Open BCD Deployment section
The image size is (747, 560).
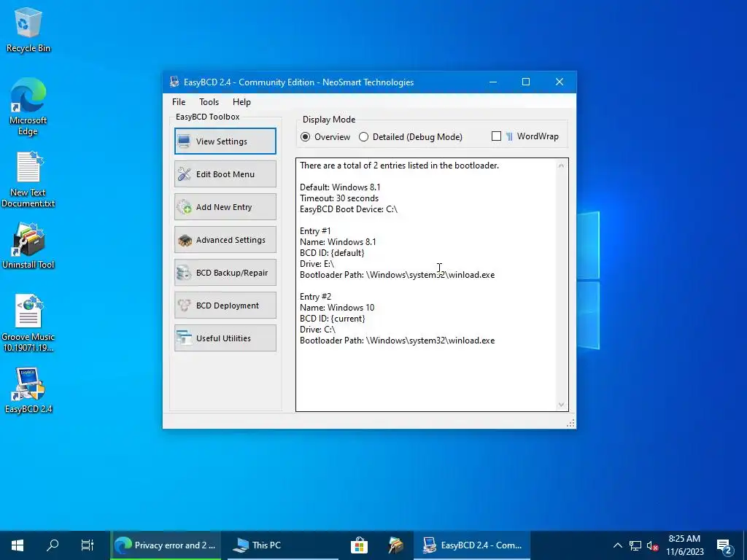tap(225, 306)
